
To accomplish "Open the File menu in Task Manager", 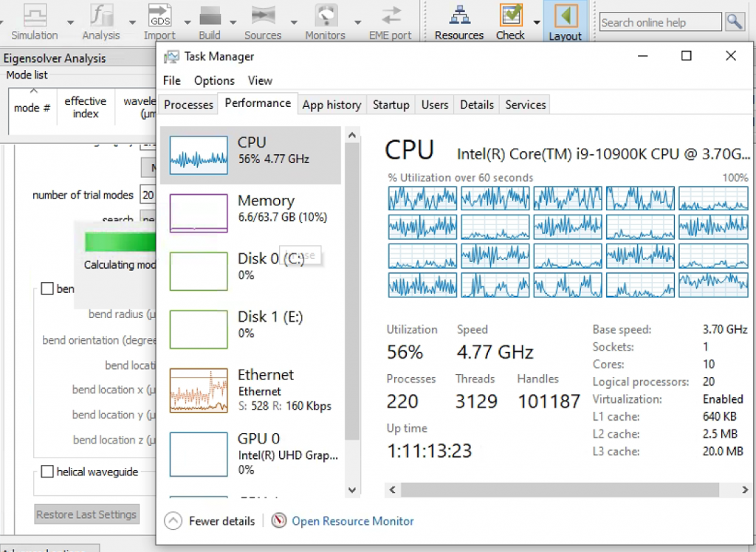I will point(171,80).
